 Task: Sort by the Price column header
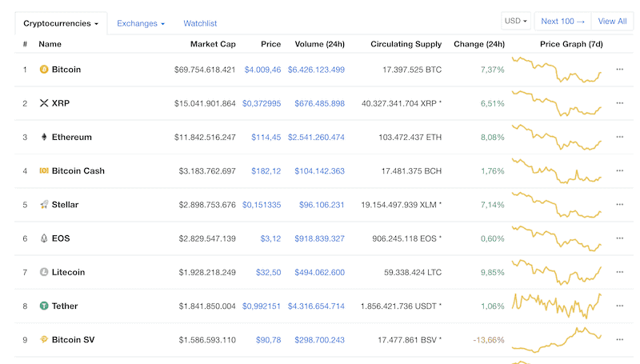[270, 44]
